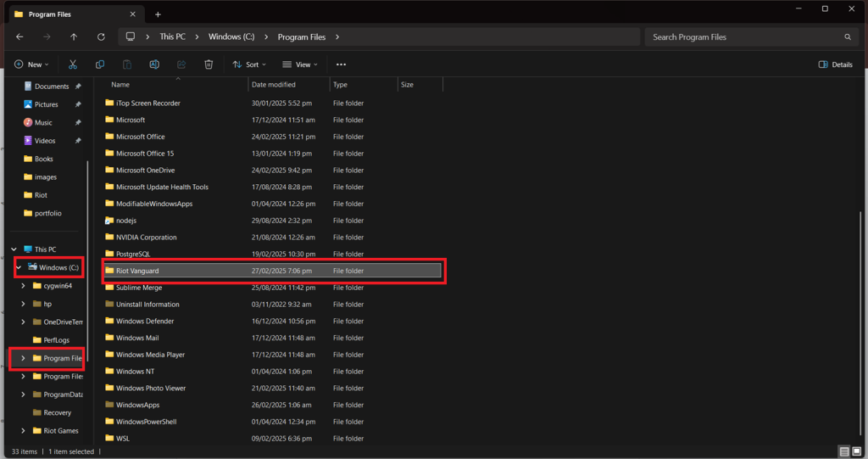Click the Forward navigation arrow
The image size is (868, 459).
click(47, 36)
